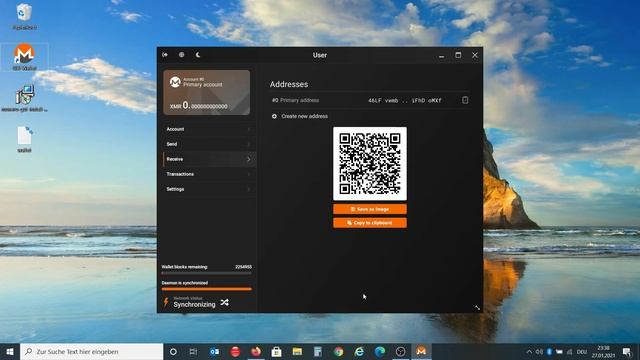Screen dimensions: 640x360
Task: Open Task View in the taskbar
Action: 193,351
